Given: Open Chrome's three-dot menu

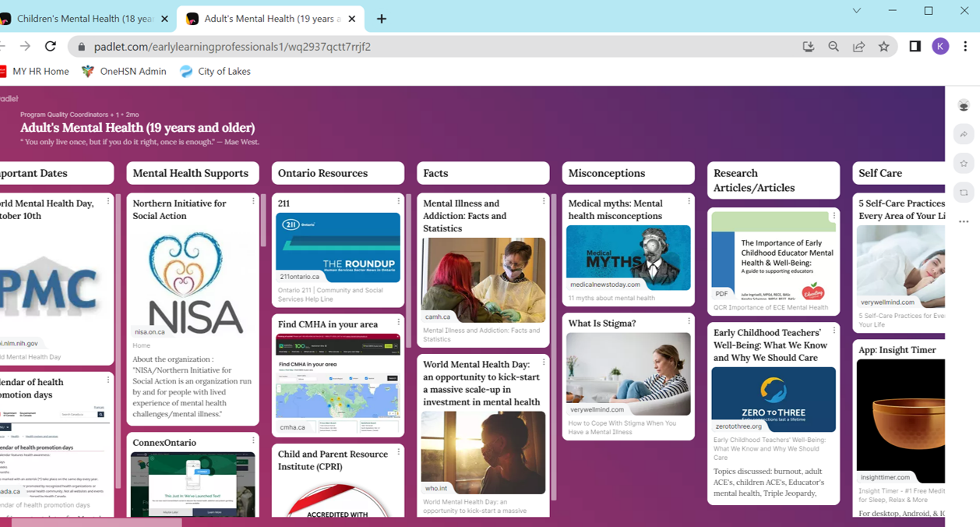Looking at the screenshot, I should pyautogui.click(x=965, y=47).
